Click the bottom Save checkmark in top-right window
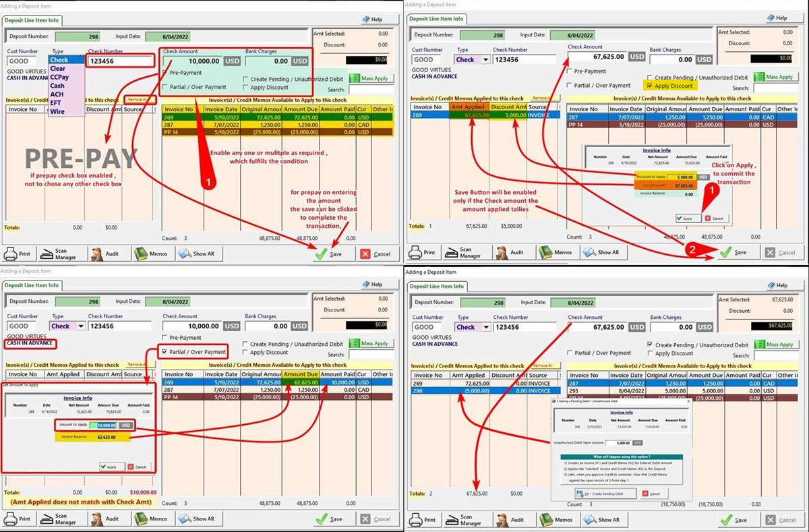 (726, 252)
